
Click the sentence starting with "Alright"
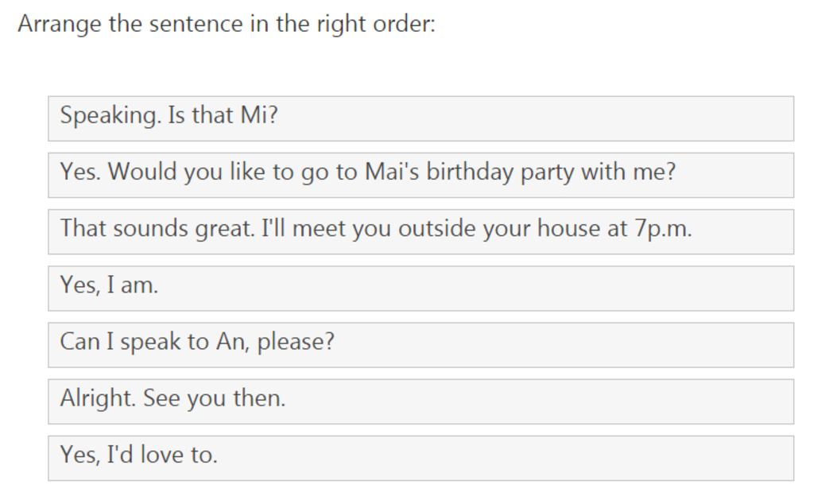[x=421, y=401]
